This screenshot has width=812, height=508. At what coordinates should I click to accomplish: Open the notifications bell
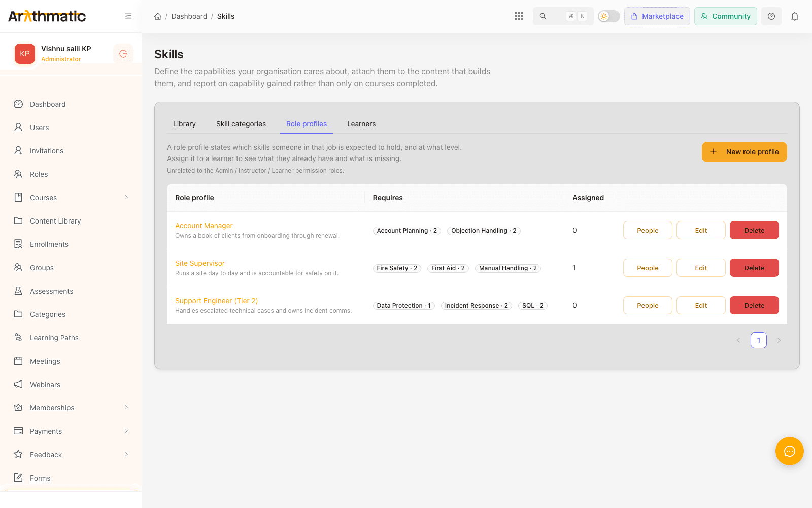(x=795, y=16)
